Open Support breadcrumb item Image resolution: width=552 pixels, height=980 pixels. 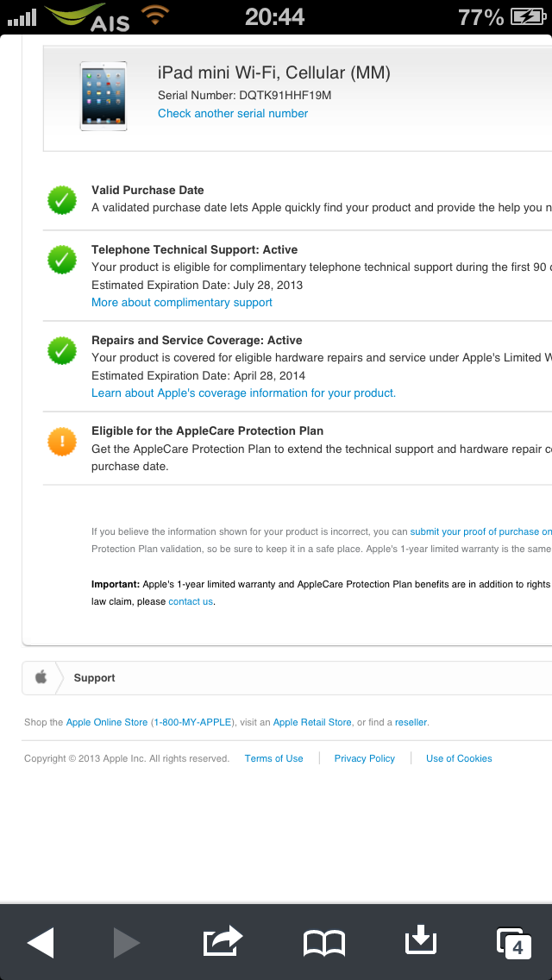coord(94,678)
